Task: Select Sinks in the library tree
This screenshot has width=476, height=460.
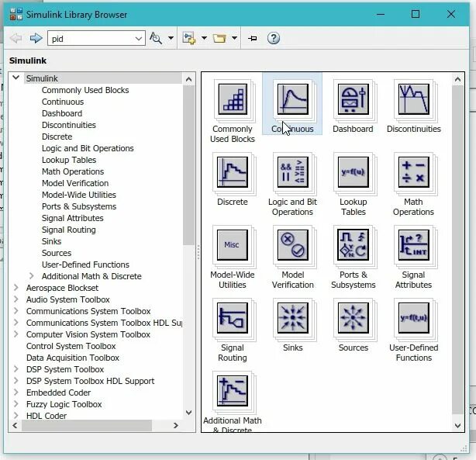Action: 52,241
